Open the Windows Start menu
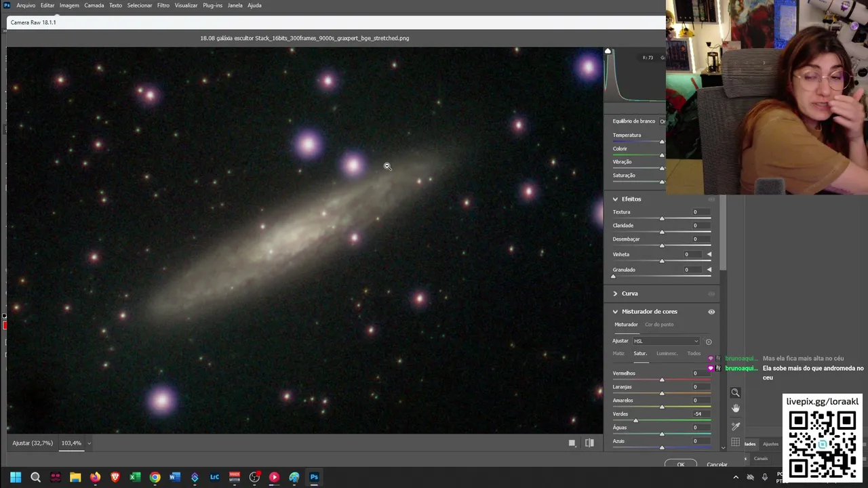The width and height of the screenshot is (868, 488). pos(16,477)
